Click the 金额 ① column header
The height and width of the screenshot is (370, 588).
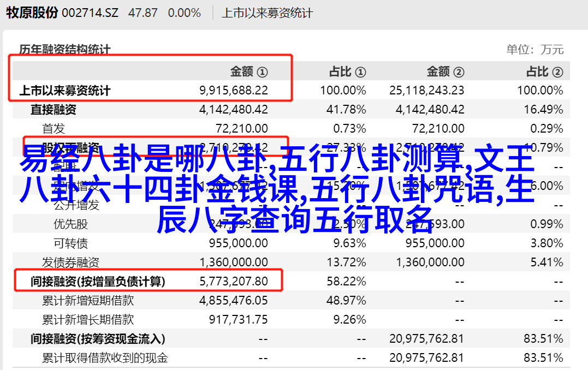point(249,71)
